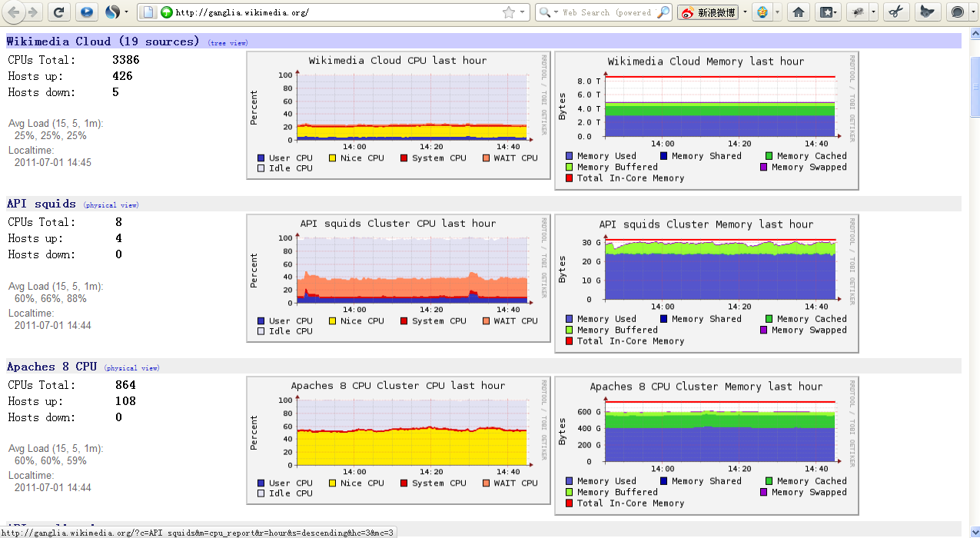980x538 pixels.
Task: Click the Wikimedia Cloud CPU last hour graph
Action: click(398, 115)
